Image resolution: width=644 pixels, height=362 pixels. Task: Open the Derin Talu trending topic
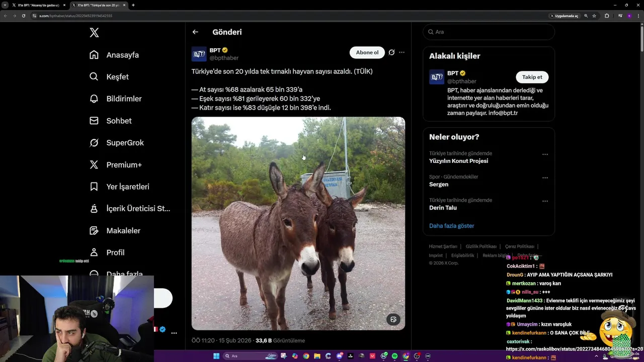443,208
